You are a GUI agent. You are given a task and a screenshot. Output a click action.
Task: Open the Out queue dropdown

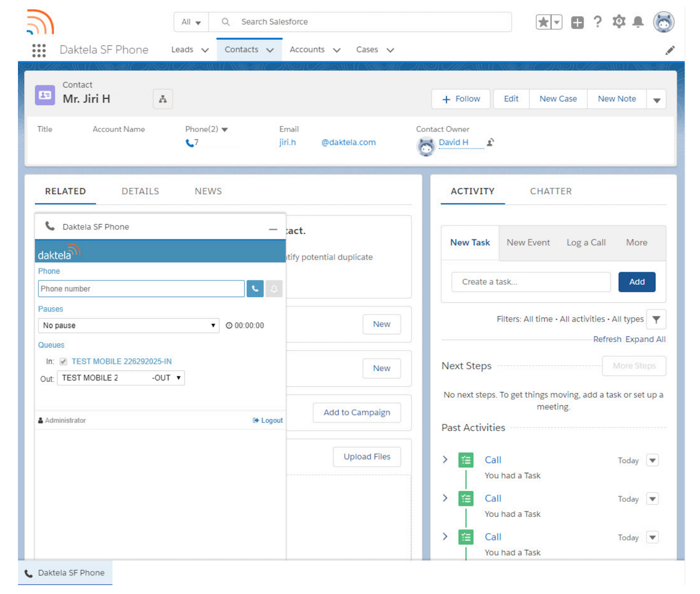(121, 378)
